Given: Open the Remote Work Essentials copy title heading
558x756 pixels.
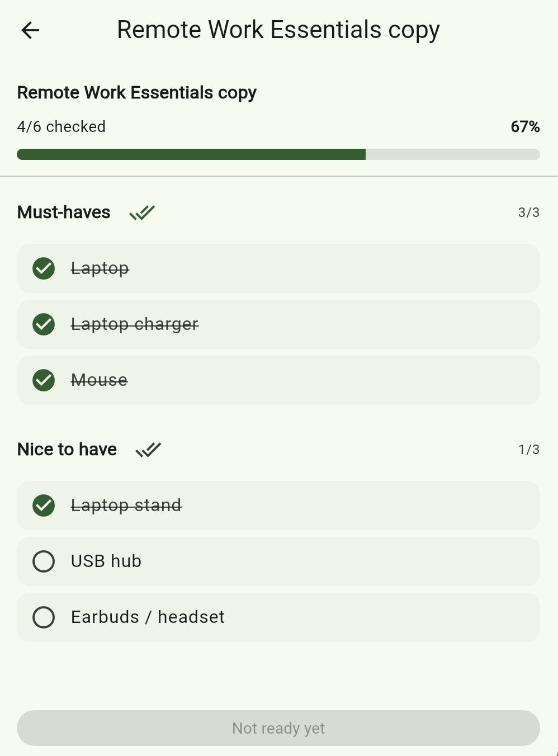Looking at the screenshot, I should coord(136,92).
